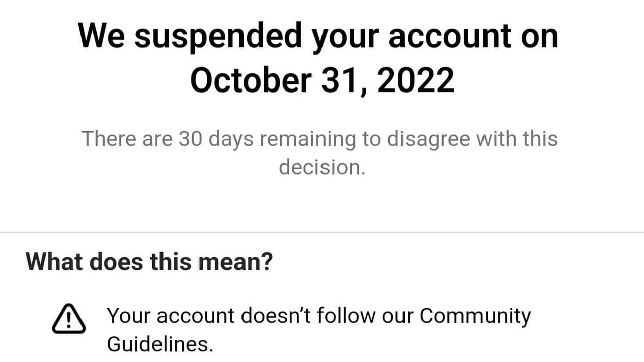Click the year "2022" in the heading
Screen dimensions: 644x362
(416, 80)
